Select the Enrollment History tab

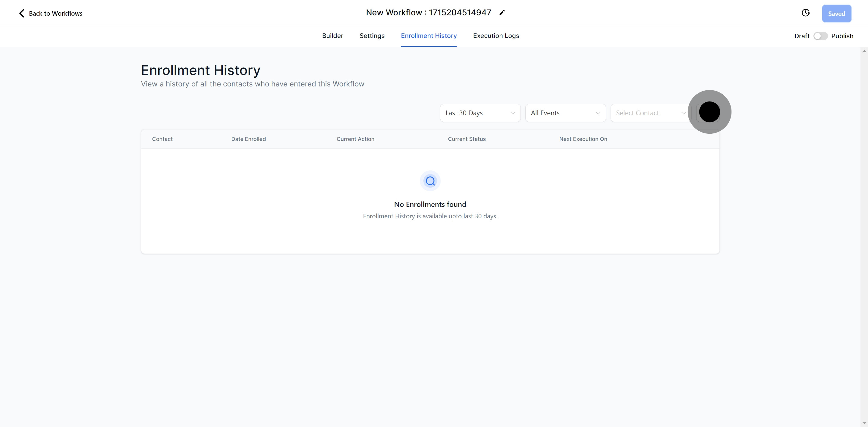point(429,36)
